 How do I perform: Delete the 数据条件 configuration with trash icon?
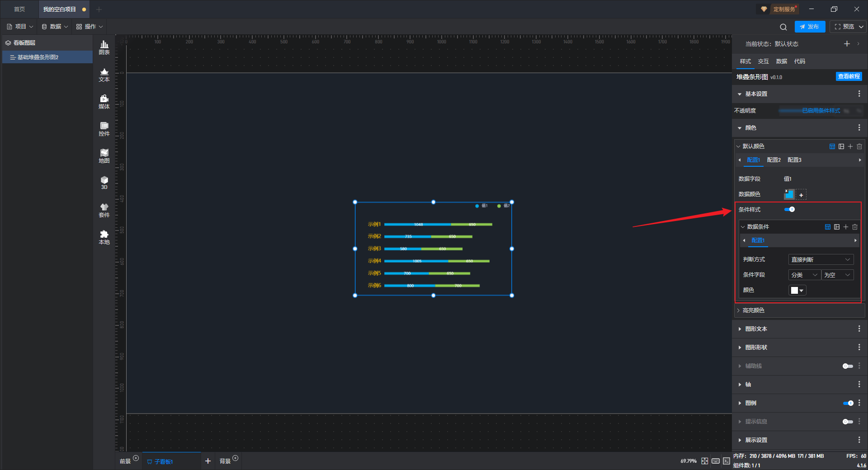pyautogui.click(x=855, y=227)
